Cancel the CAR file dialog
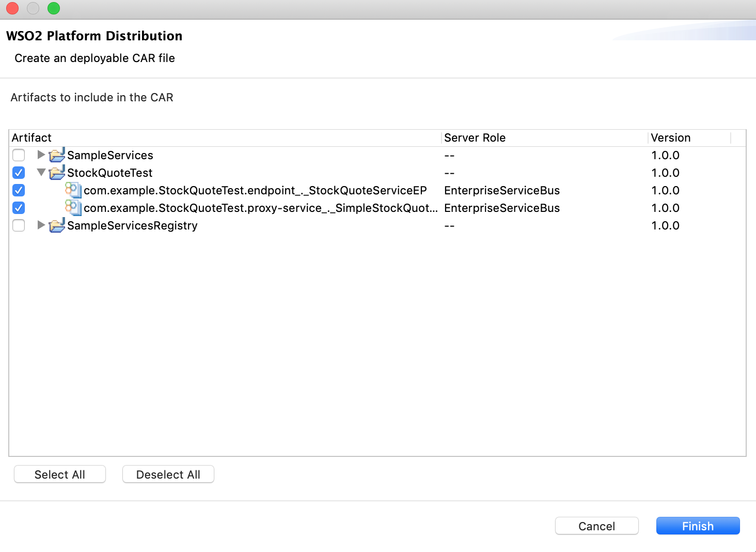 pyautogui.click(x=597, y=526)
